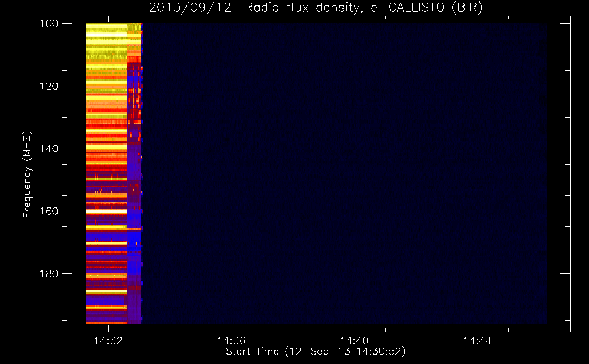Screen dimensions: 589x364
Task: Click the 120 frequency tick label
Action: click(49, 86)
